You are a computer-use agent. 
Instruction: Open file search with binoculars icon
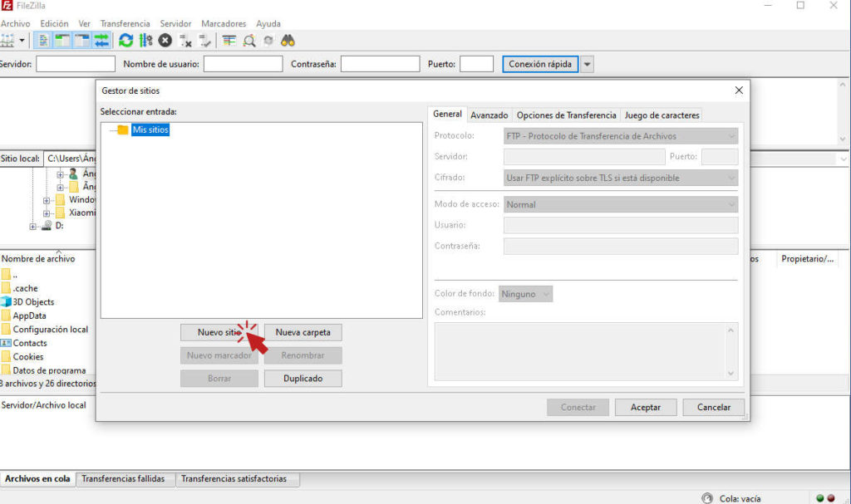click(288, 40)
